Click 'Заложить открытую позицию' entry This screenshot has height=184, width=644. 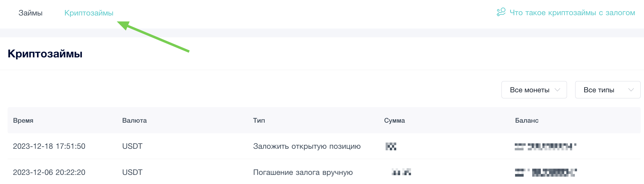pos(307,146)
